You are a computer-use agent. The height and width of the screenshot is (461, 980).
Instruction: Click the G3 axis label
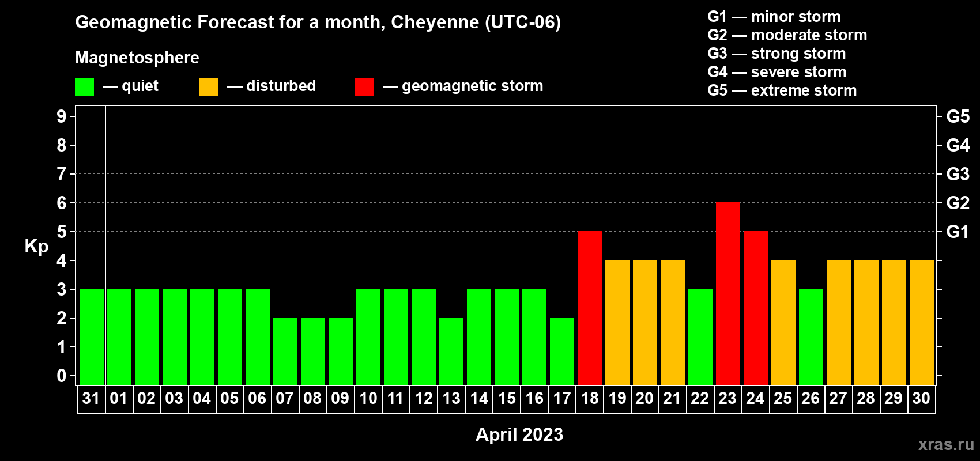point(958,174)
